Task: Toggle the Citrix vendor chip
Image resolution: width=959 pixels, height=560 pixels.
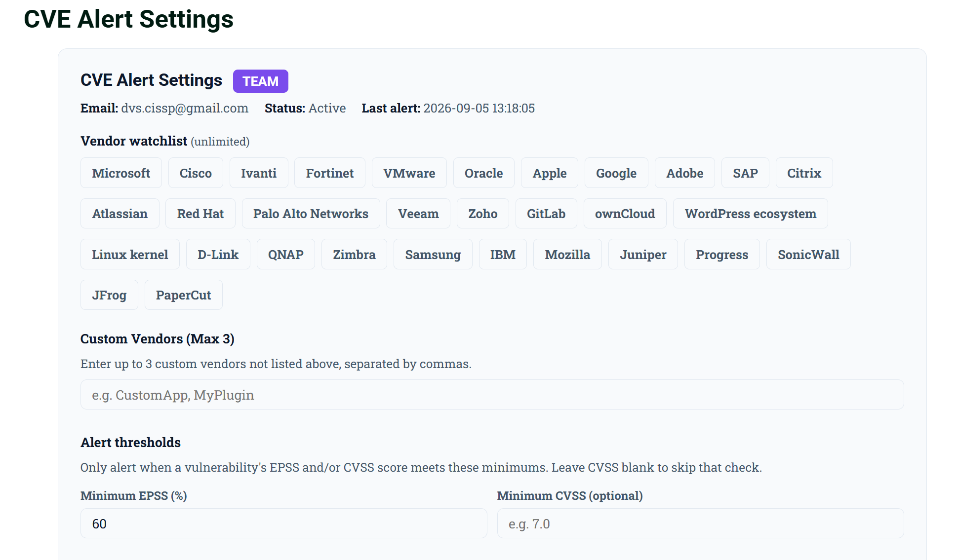Action: (x=804, y=173)
